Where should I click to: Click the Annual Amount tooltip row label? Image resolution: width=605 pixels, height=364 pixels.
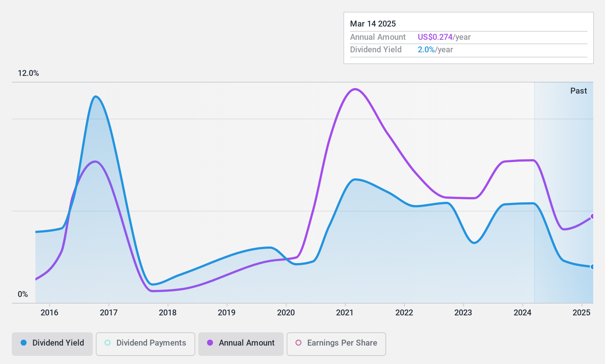pos(378,37)
